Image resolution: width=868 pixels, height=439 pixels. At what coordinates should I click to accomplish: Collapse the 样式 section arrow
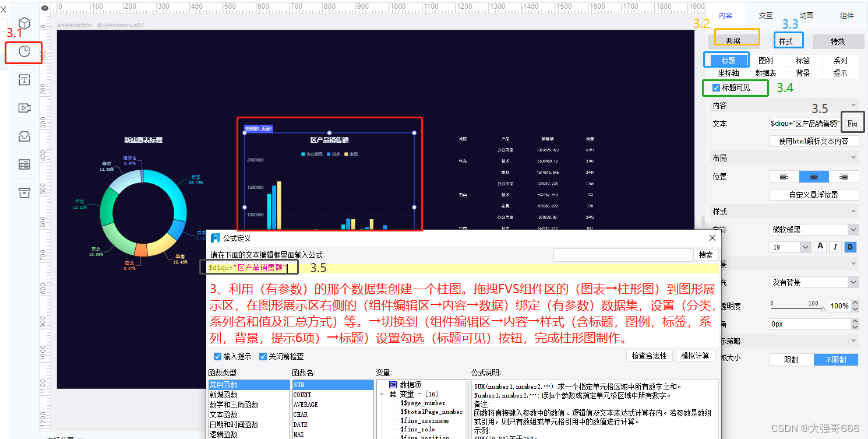click(x=854, y=212)
